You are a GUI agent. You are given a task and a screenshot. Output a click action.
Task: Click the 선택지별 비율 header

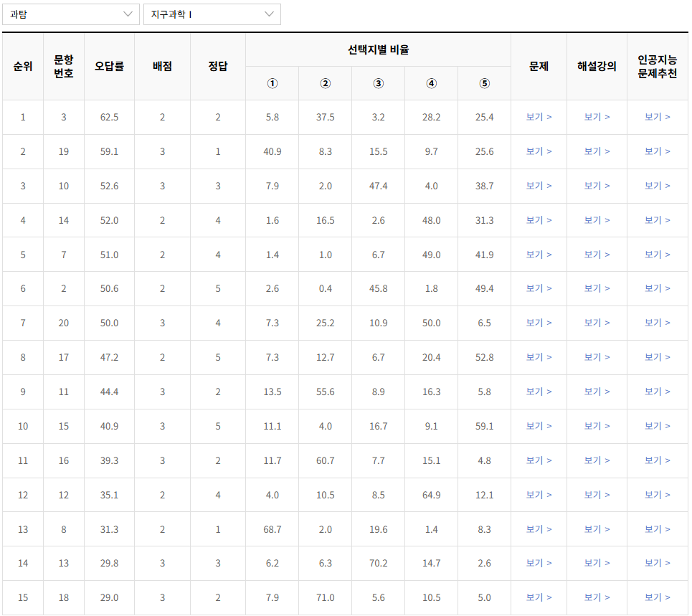(x=378, y=49)
